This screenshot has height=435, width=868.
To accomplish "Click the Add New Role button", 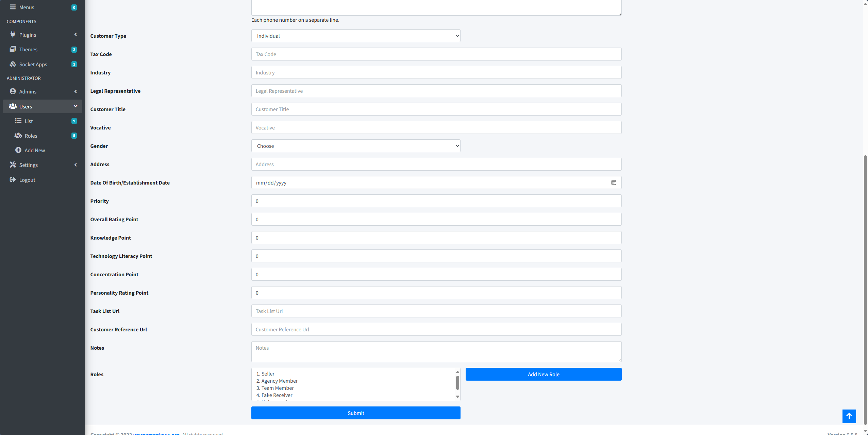I will (x=544, y=374).
